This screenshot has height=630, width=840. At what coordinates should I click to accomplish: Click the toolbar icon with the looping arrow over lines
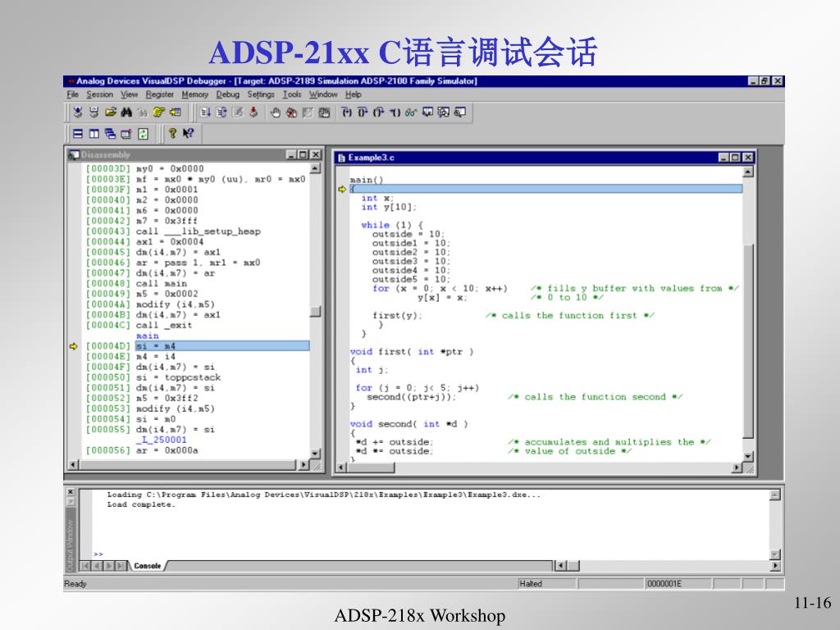(x=221, y=112)
